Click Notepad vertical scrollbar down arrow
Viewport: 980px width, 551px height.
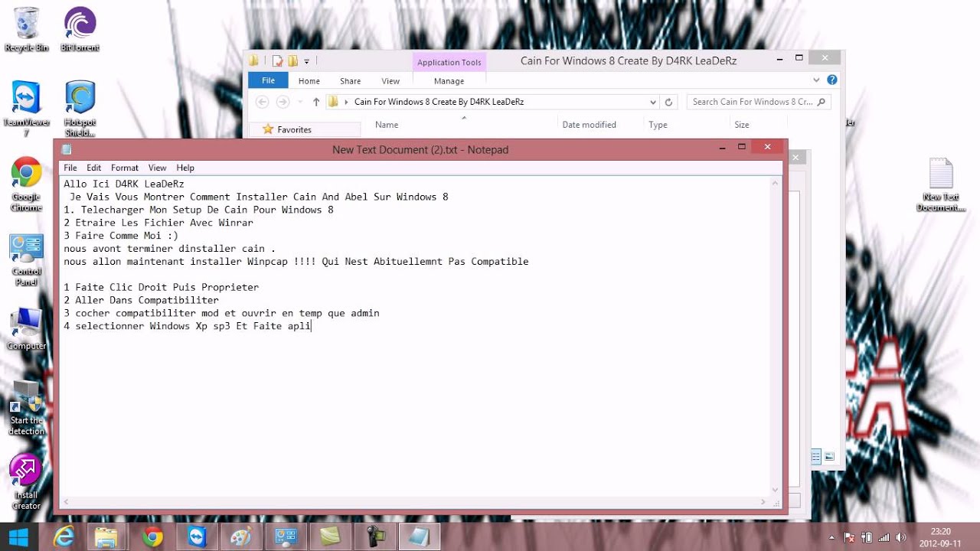(x=775, y=490)
